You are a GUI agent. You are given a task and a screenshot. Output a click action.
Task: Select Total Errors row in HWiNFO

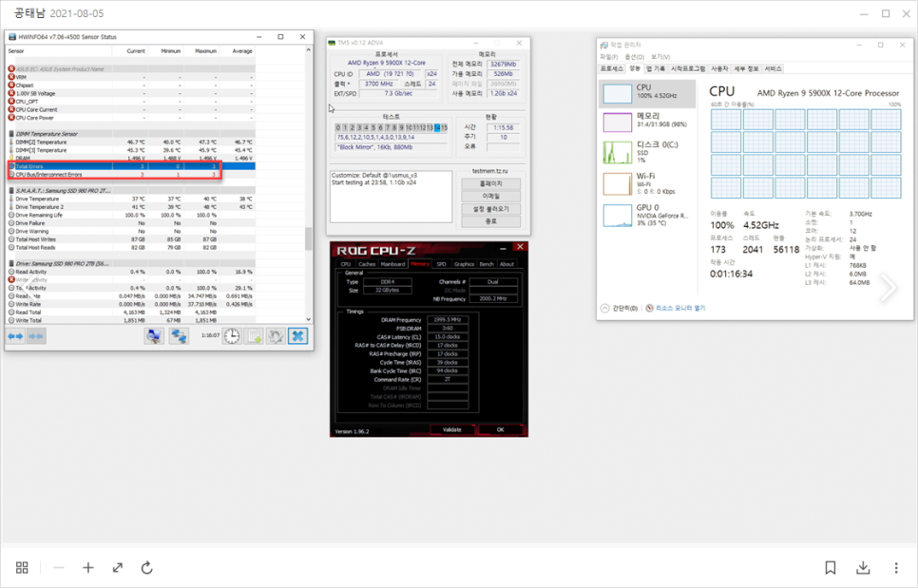click(x=132, y=166)
